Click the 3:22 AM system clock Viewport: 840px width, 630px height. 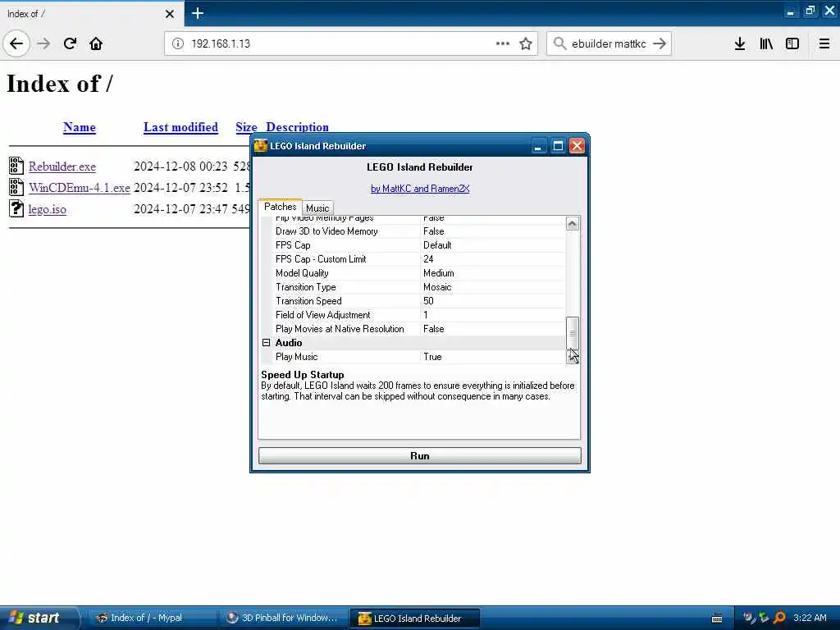pyautogui.click(x=810, y=618)
